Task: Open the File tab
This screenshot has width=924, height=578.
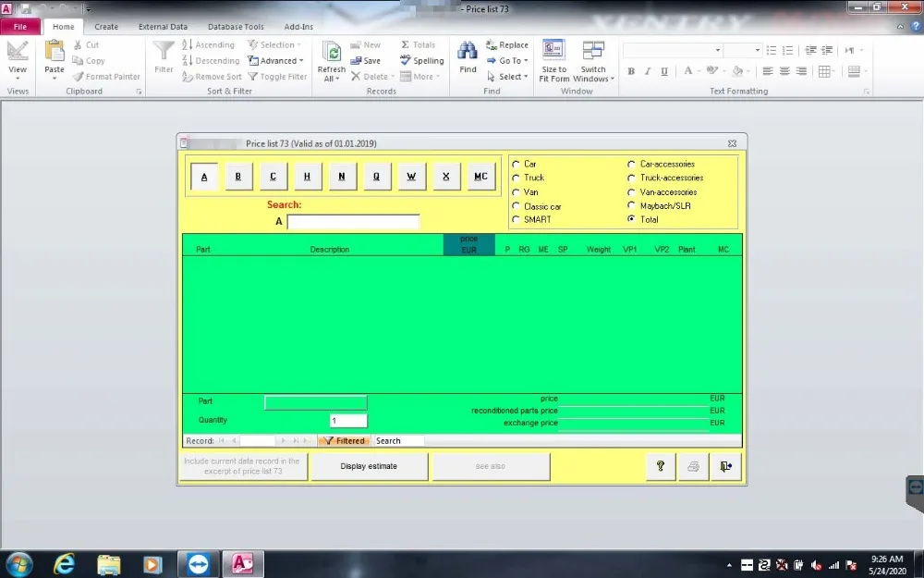Action: point(20,27)
